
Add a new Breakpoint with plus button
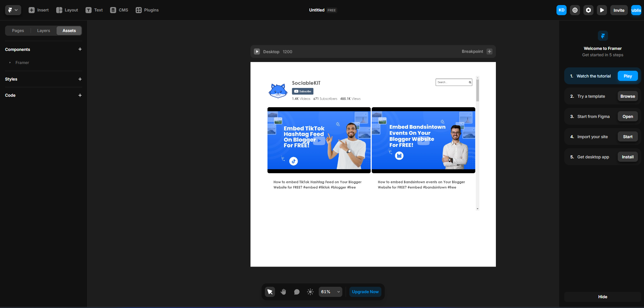click(489, 52)
